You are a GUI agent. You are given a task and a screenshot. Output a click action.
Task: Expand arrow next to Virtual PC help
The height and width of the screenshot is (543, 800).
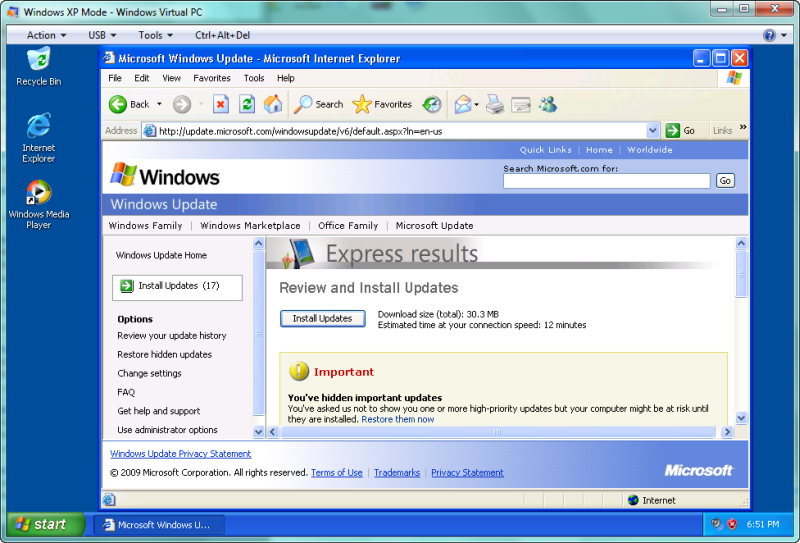[x=784, y=36]
